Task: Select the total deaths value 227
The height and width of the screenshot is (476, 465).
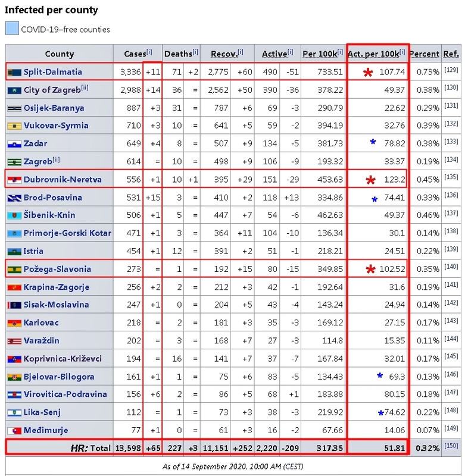Action: pyautogui.click(x=174, y=448)
